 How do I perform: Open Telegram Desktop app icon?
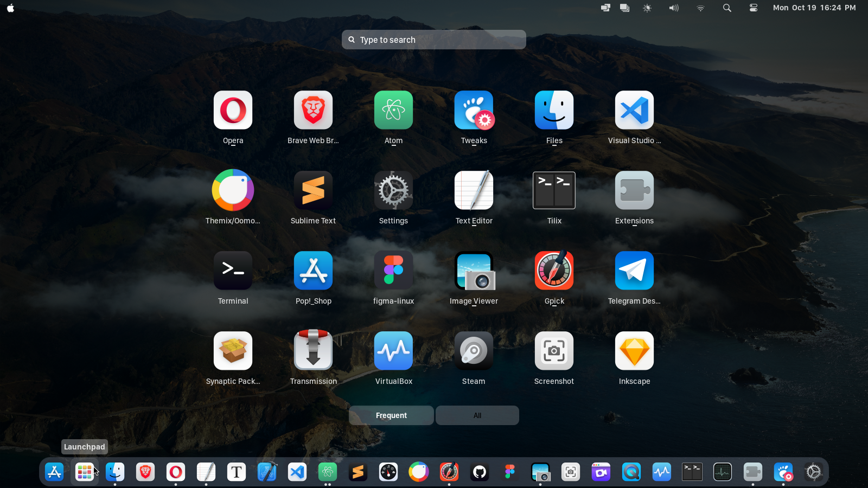click(634, 271)
